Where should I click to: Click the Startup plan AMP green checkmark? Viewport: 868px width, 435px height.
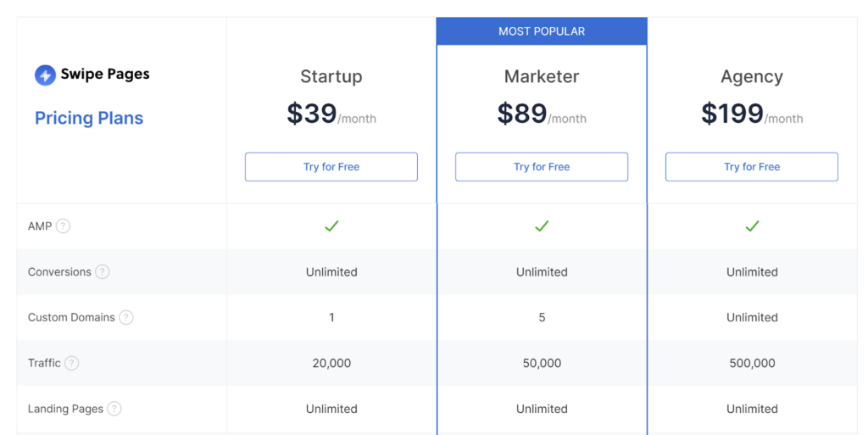331,226
